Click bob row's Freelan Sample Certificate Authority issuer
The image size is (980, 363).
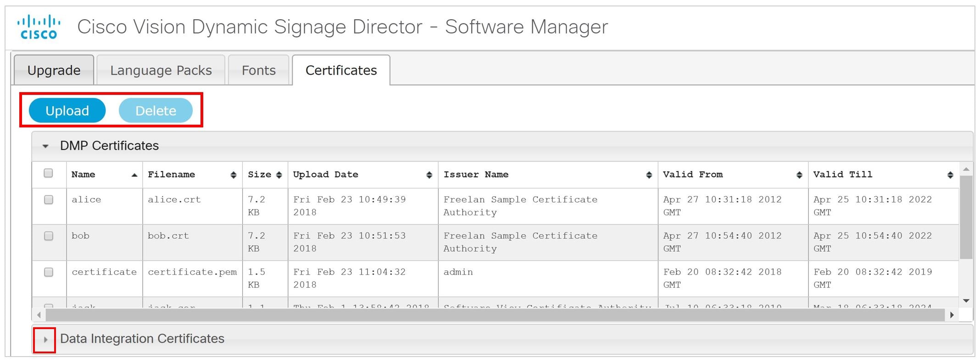[x=520, y=242]
